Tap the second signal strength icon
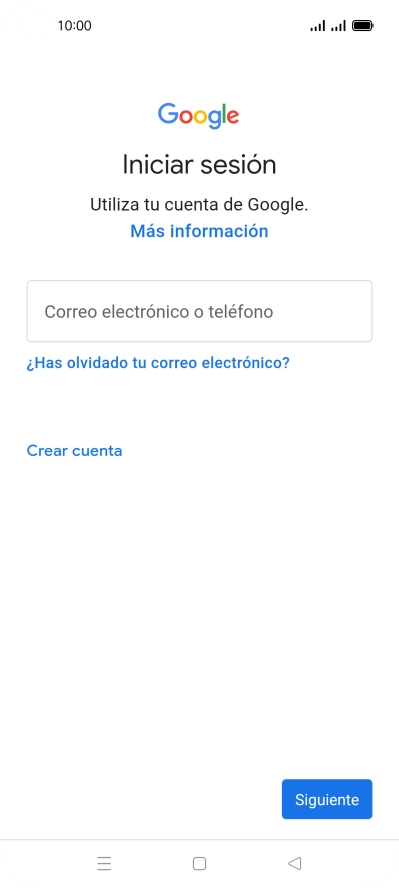 [338, 25]
